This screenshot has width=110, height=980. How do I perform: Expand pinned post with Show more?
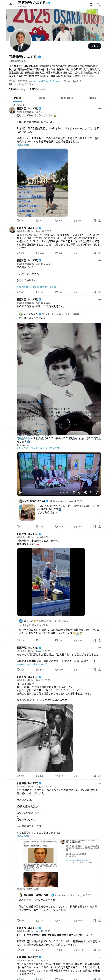[x=23, y=145]
